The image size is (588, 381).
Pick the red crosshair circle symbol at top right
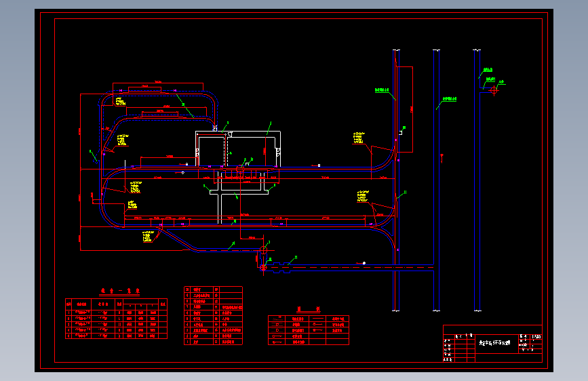tap(494, 90)
